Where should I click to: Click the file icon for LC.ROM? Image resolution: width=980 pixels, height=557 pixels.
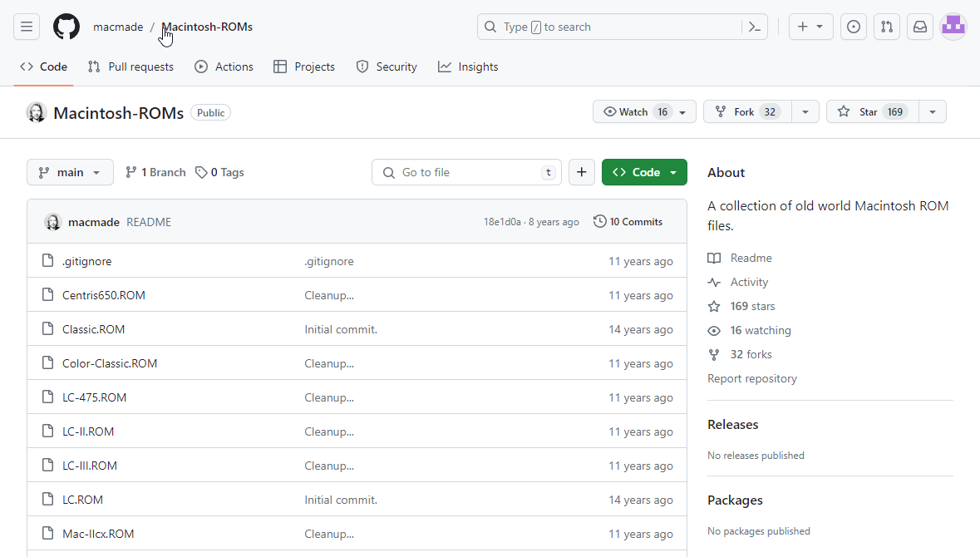47,499
